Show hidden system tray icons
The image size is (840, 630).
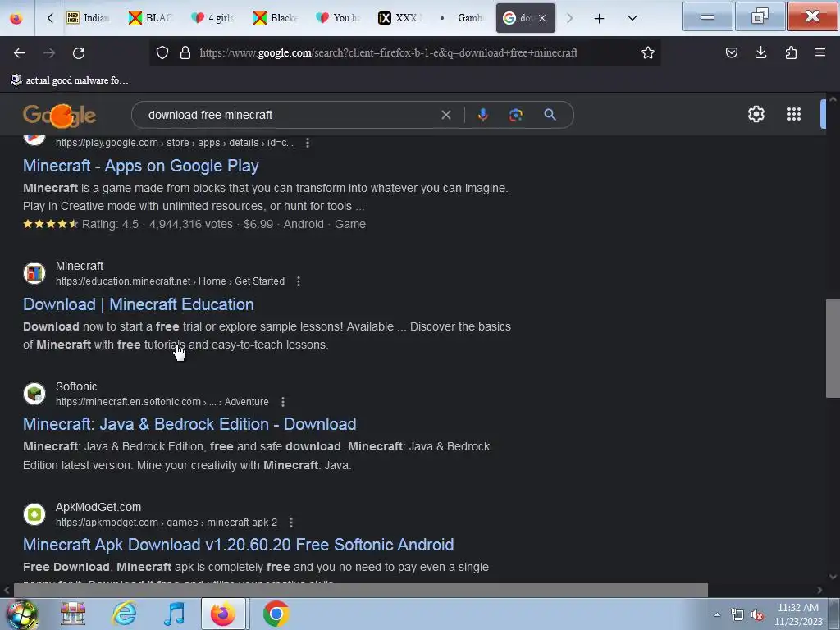(717, 614)
